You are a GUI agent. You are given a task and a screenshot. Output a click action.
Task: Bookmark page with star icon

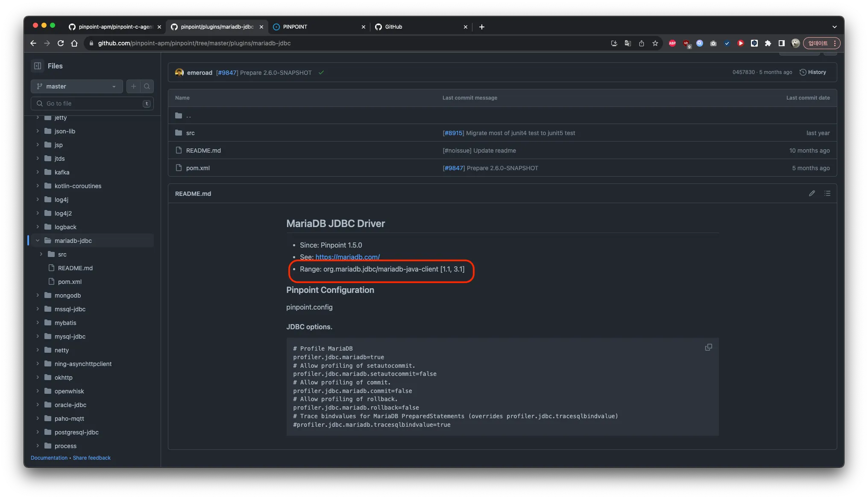pyautogui.click(x=655, y=43)
